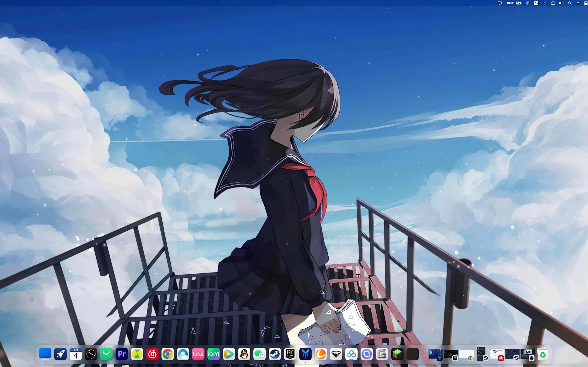
Task: Open Spotlight search in the menu bar
Action: click(x=569, y=3)
